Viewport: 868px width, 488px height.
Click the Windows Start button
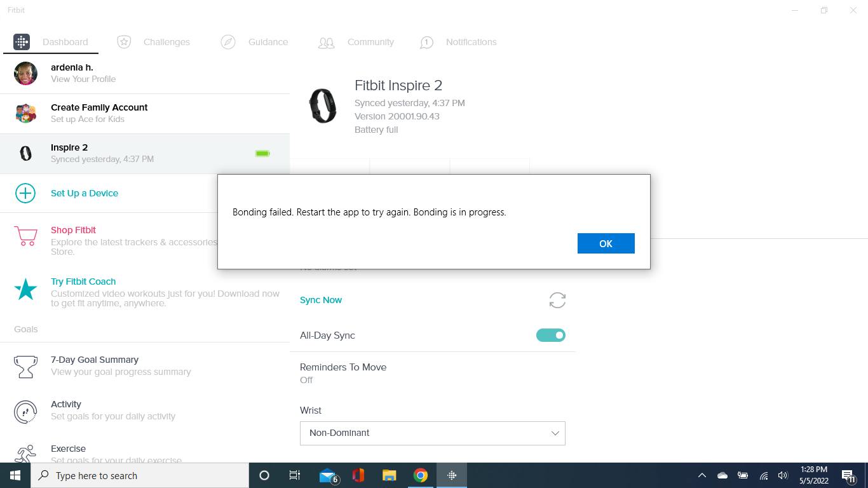coord(15,475)
